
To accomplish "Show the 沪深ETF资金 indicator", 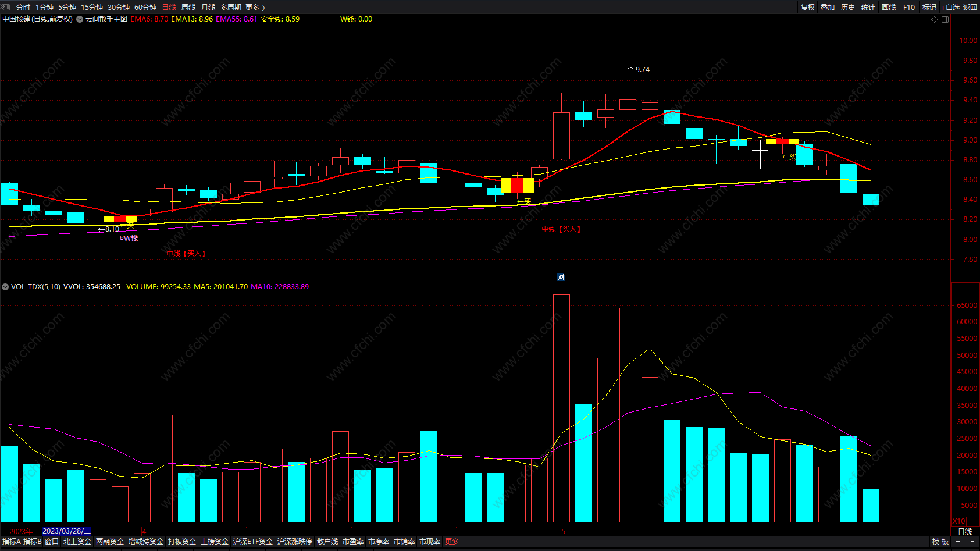I will coord(253,542).
